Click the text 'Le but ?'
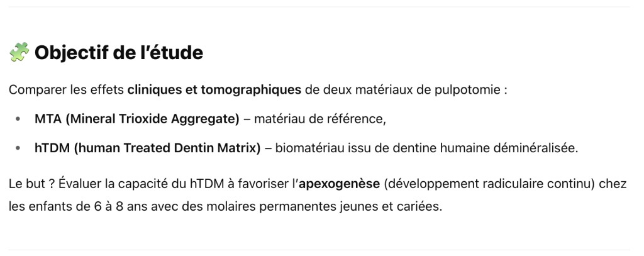Image resolution: width=644 pixels, height=256 pixels. point(32,184)
